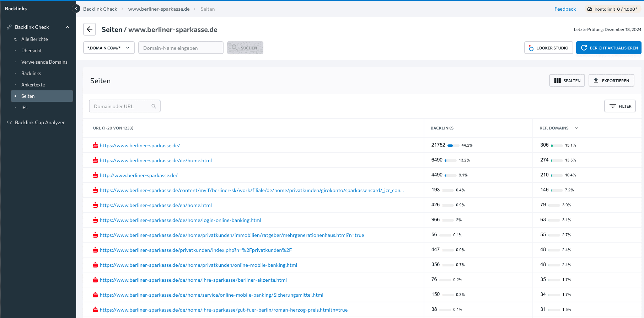The width and height of the screenshot is (644, 318).
Task: Collapse the sidebar with the chevron button
Action: (76, 9)
